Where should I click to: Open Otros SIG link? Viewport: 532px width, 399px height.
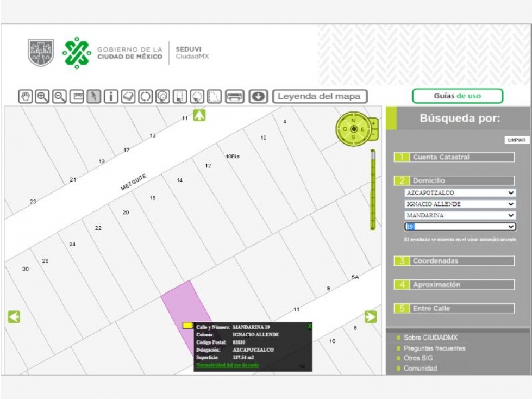click(x=418, y=358)
